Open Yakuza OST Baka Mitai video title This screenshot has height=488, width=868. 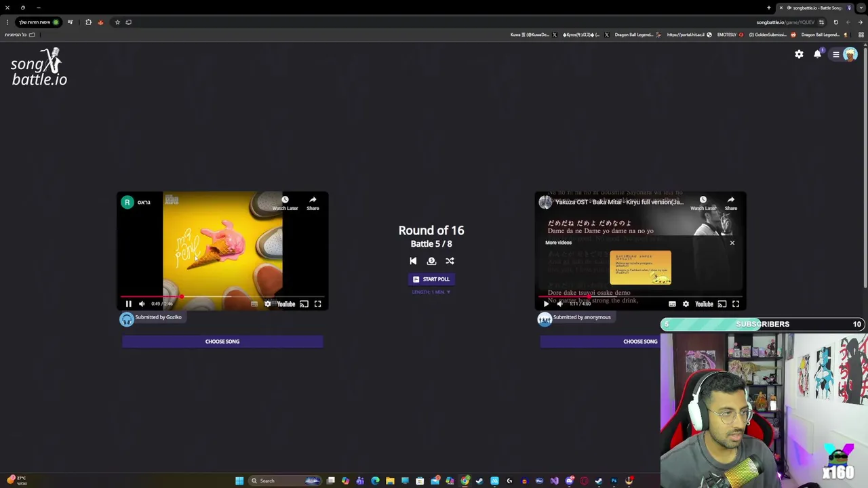619,202
